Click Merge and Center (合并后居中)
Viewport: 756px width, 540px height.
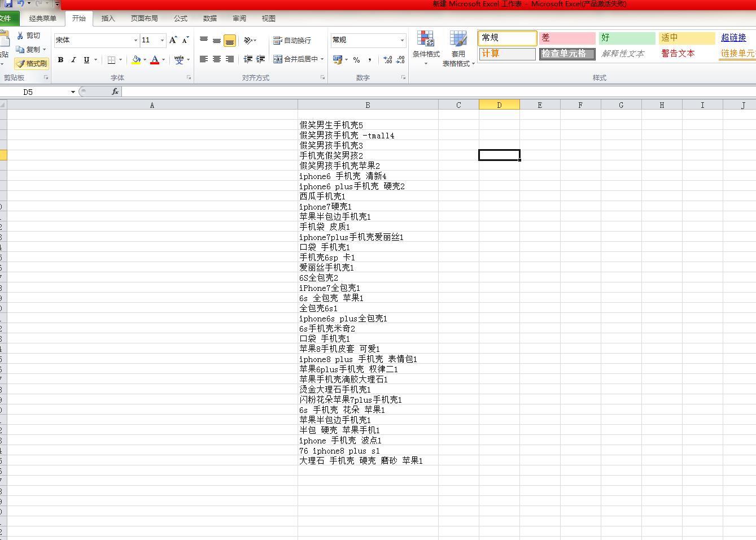pos(295,59)
